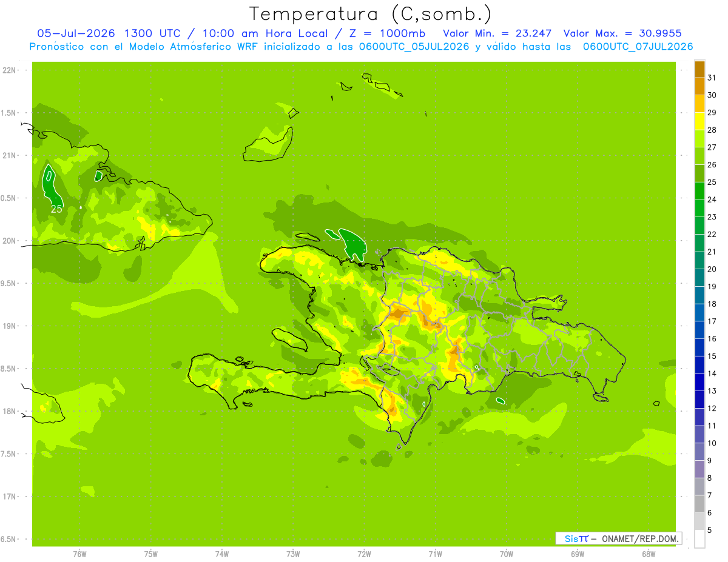Image resolution: width=728 pixels, height=562 pixels.
Task: Click the dark blue colorbar swatch between 12 and 13
Action: pos(699,400)
